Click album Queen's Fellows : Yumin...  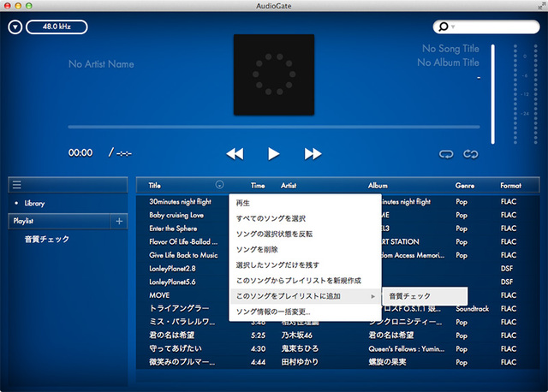407,348
